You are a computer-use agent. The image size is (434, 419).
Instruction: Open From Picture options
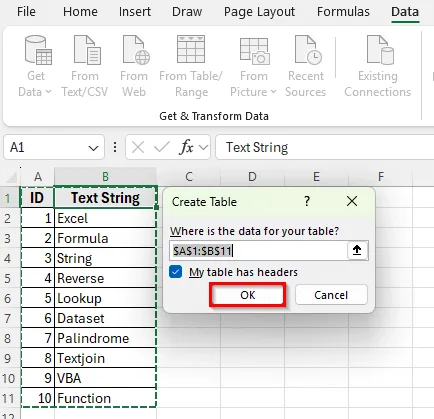click(253, 66)
